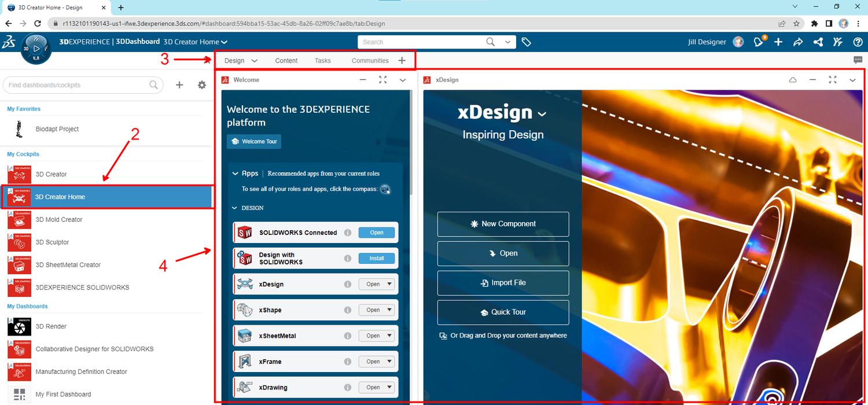The height and width of the screenshot is (405, 868).
Task: Click the xFrame app icon
Action: pos(244,361)
